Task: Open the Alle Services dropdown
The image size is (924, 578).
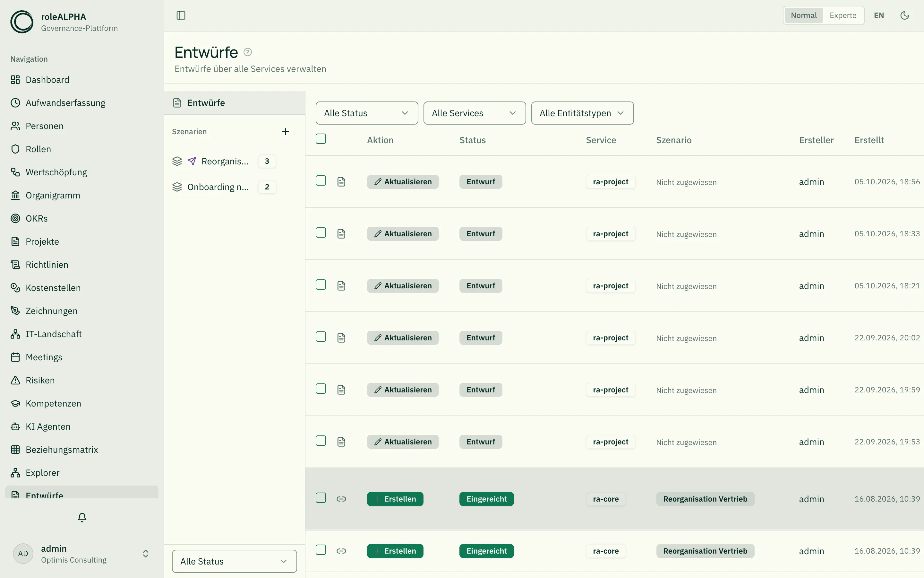Action: [x=474, y=113]
